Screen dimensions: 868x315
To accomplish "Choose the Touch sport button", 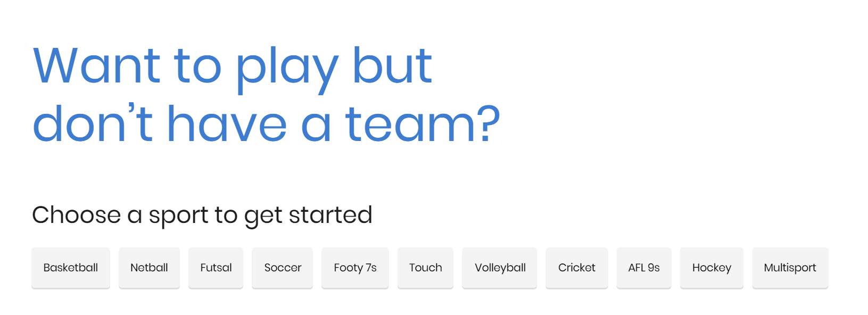I will 425,268.
